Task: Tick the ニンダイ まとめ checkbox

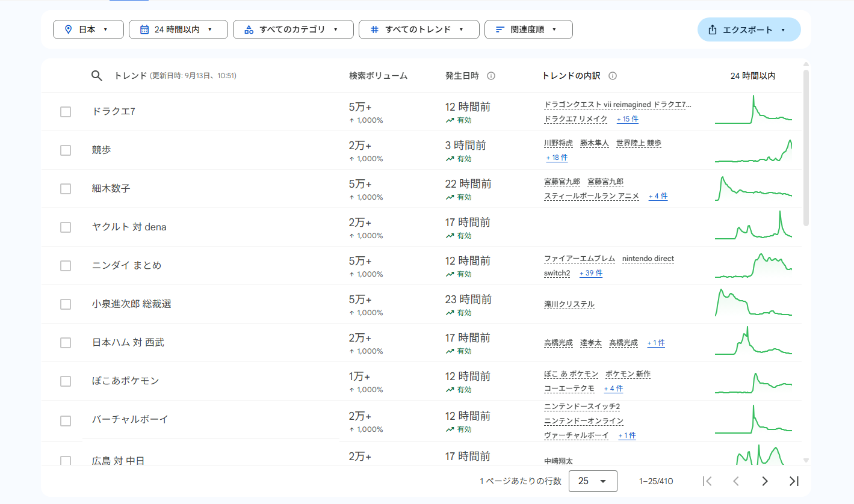Action: pos(66,266)
